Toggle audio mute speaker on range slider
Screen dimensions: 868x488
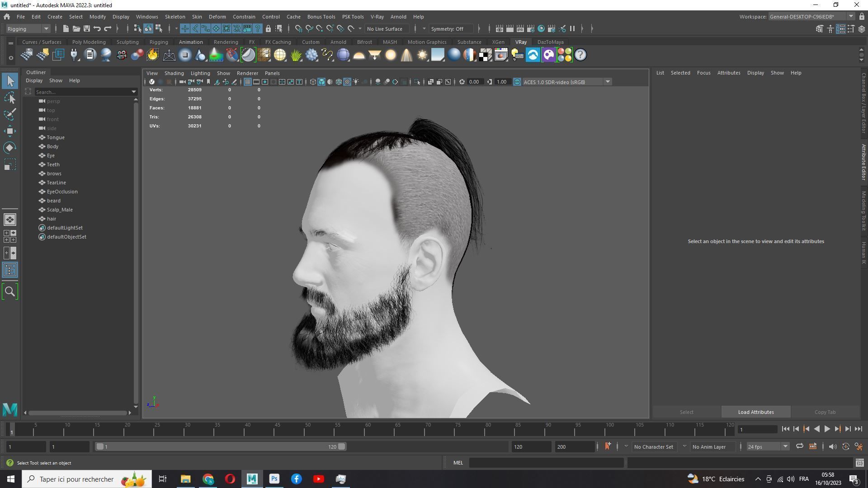(832, 446)
